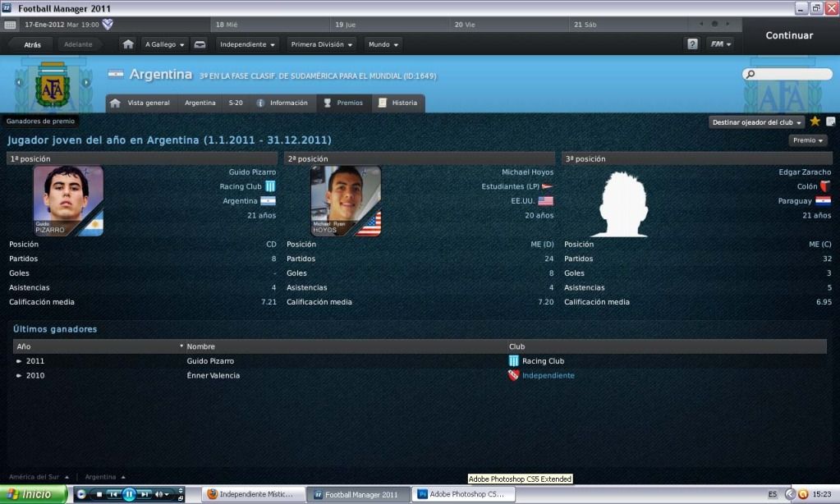Expand the 2010 winners row
Viewport: 840px width, 504px height.
(x=19, y=375)
